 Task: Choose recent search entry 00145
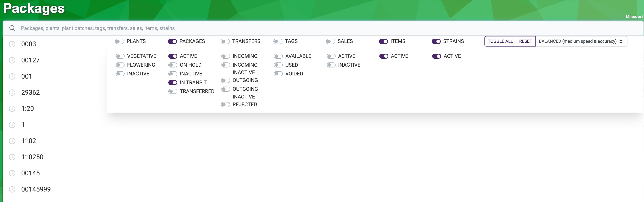31,173
